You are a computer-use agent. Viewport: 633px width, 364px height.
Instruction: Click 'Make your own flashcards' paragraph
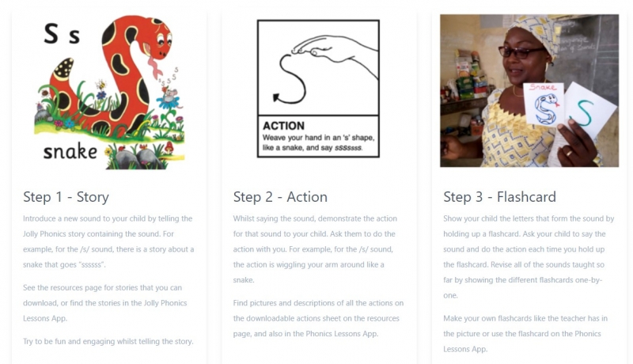coord(525,334)
